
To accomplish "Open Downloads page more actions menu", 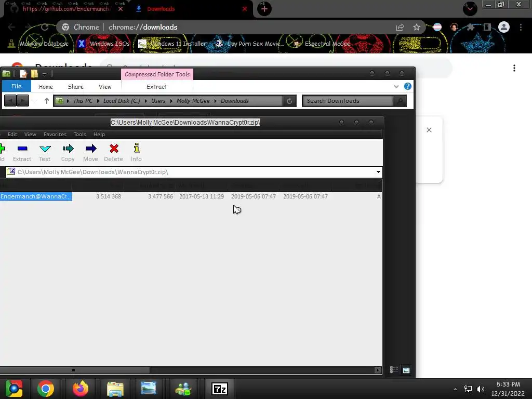I will point(514,68).
